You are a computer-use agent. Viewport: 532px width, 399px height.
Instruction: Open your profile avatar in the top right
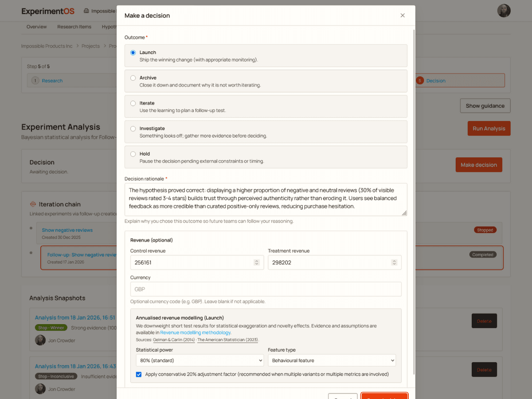(x=504, y=11)
